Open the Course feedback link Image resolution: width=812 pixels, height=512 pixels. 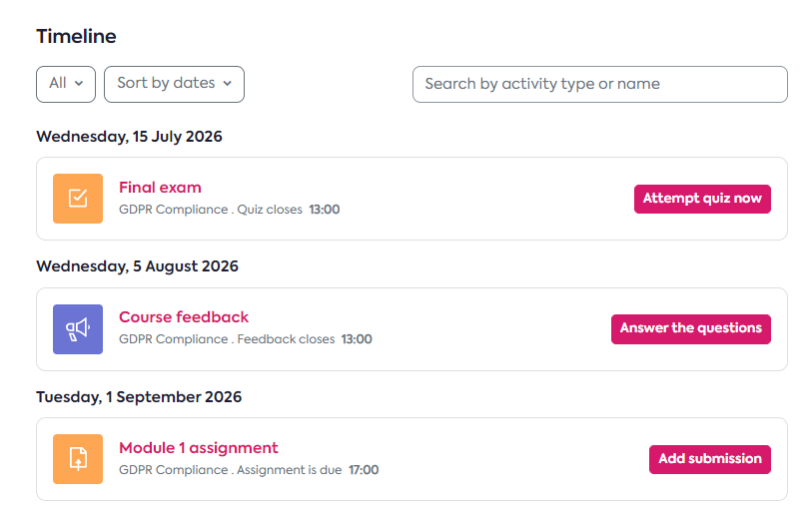184,317
